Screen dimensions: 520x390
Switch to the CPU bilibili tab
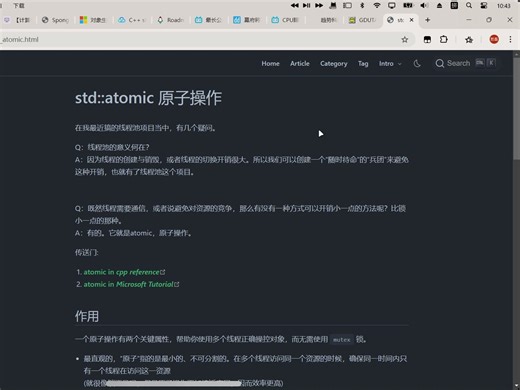click(285, 20)
